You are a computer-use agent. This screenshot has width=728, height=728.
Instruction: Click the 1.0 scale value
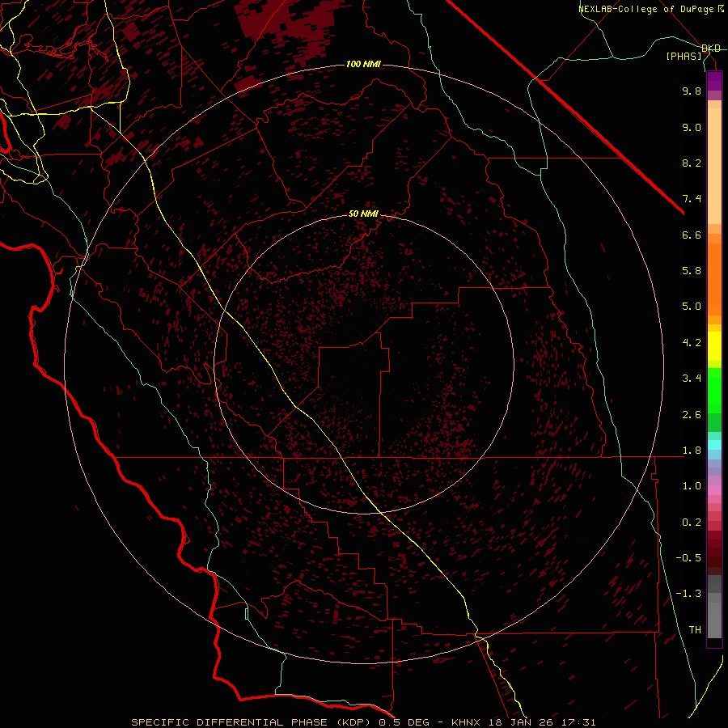pos(692,486)
